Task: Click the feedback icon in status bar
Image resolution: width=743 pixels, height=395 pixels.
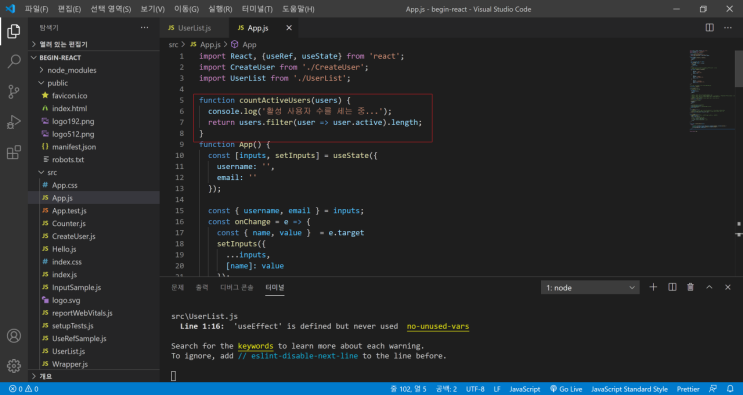Action: tap(713, 389)
